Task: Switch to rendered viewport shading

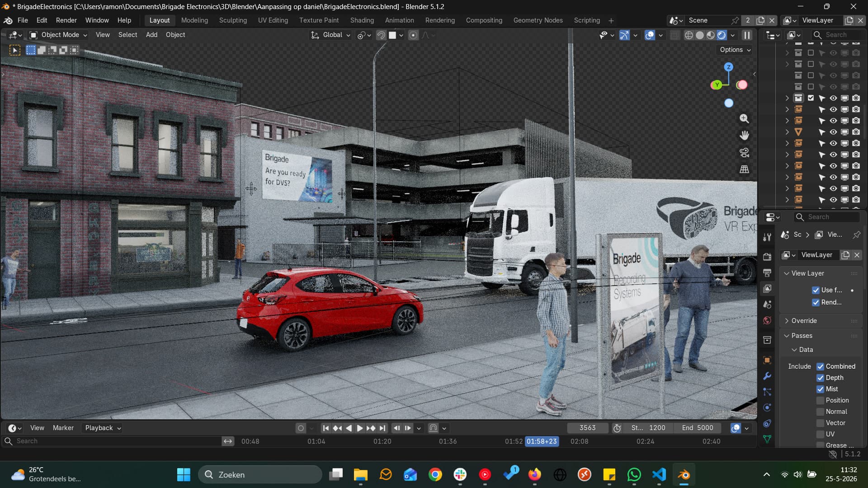Action: click(722, 35)
